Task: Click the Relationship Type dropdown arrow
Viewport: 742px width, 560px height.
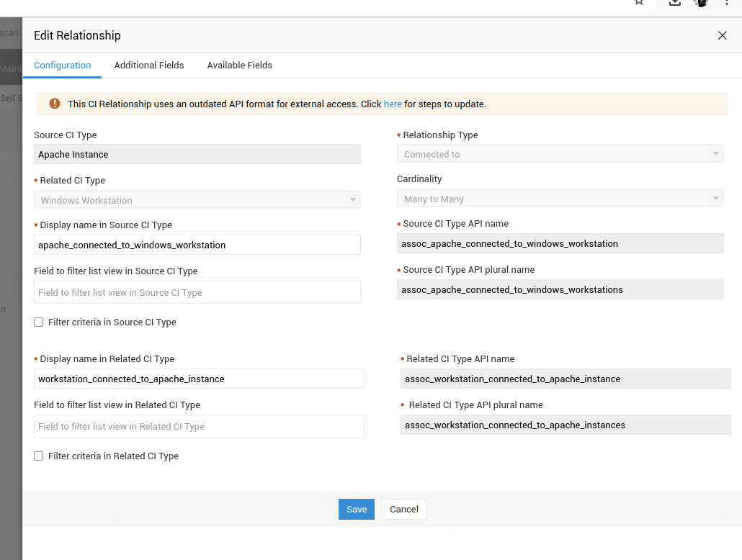Action: click(x=715, y=154)
